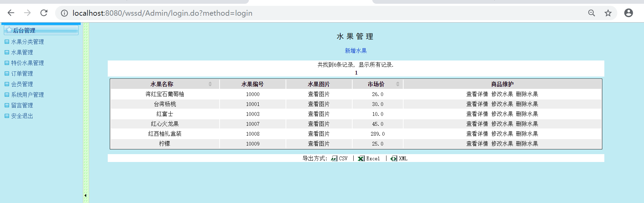Open 查看详情 for 湾红宝石葡萄柚
This screenshot has width=644, height=203.
(x=477, y=94)
